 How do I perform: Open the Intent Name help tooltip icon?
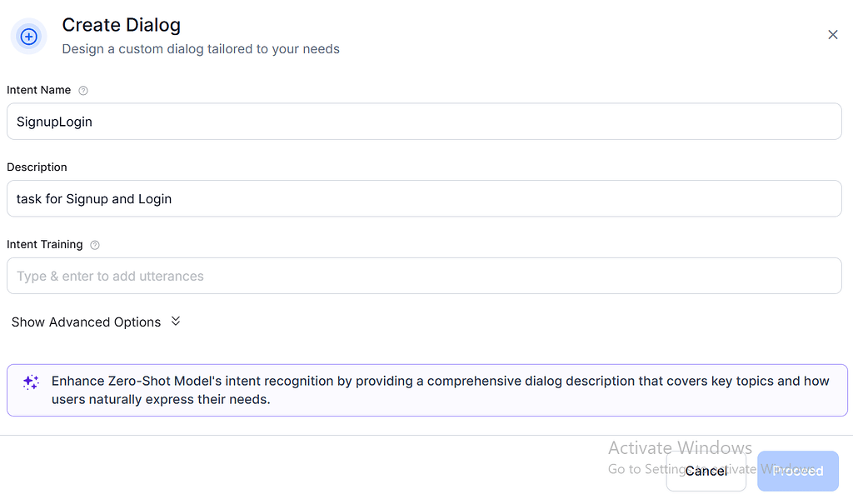point(82,91)
